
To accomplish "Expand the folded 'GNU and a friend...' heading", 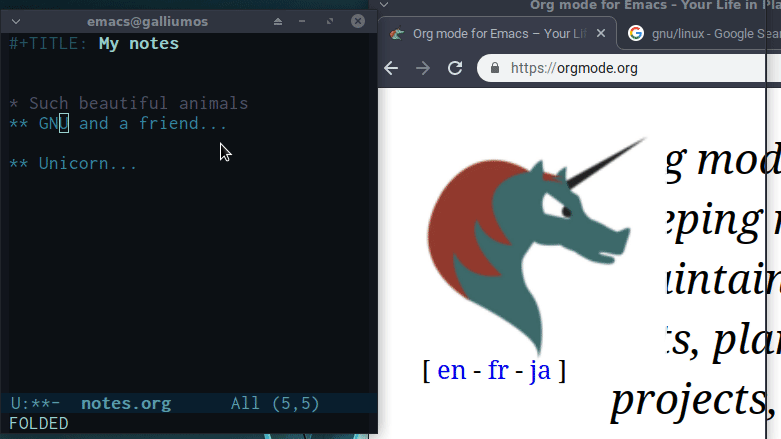I will (x=132, y=123).
